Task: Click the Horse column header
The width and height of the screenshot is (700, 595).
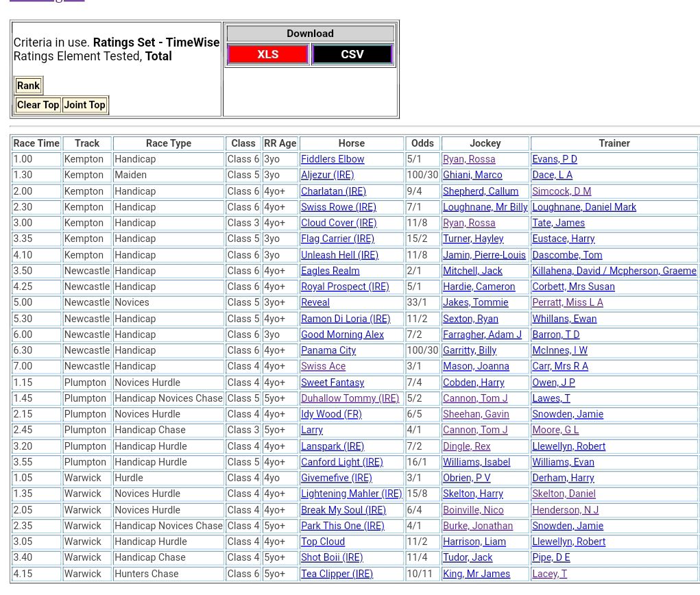Action: (x=351, y=143)
